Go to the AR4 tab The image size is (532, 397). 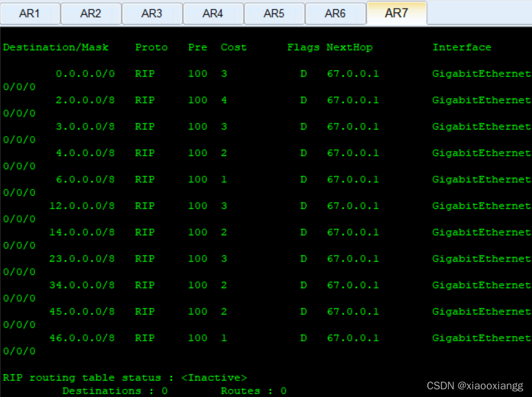point(213,13)
